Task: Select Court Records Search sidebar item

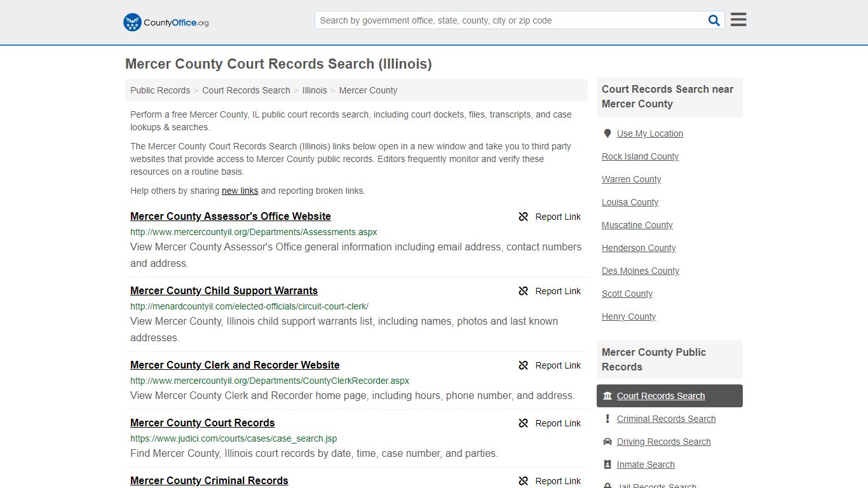Action: point(670,396)
